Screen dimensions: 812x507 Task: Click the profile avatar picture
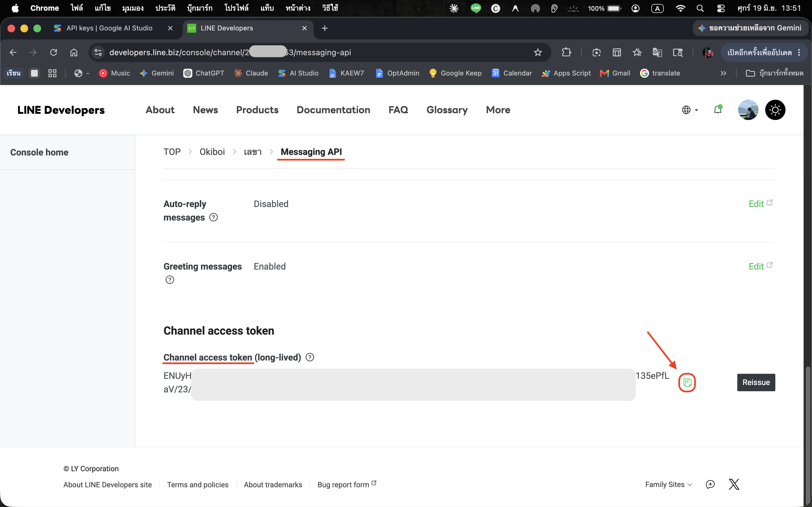point(748,110)
